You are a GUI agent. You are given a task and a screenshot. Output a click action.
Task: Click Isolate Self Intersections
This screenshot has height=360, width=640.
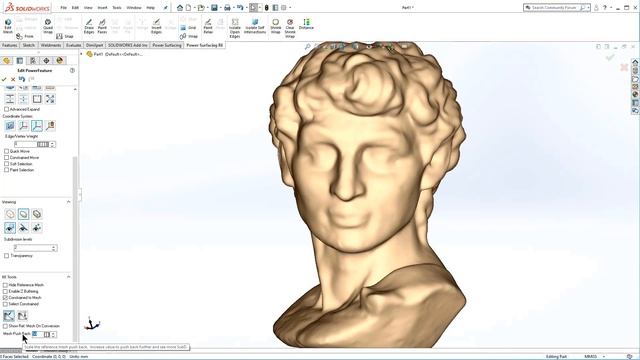point(255,26)
